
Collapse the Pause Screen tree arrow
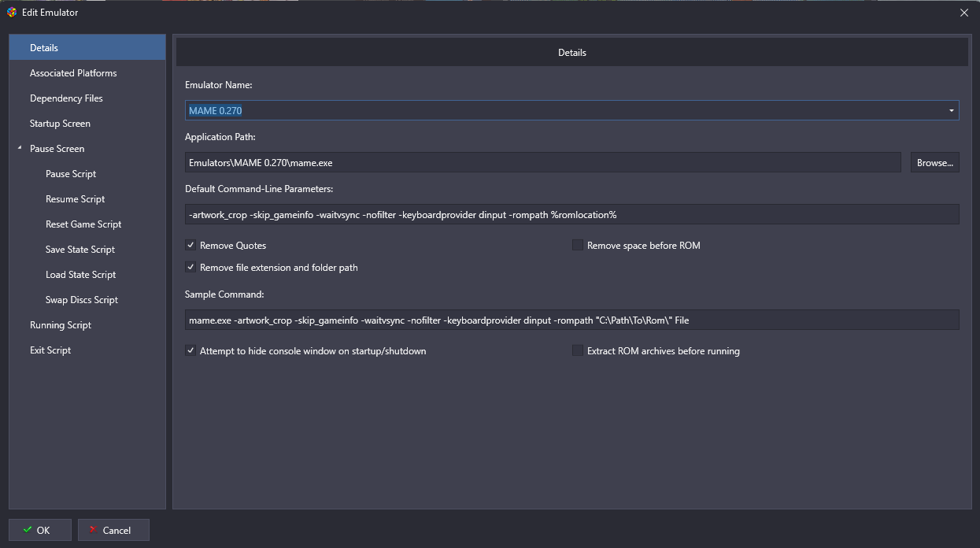point(20,149)
